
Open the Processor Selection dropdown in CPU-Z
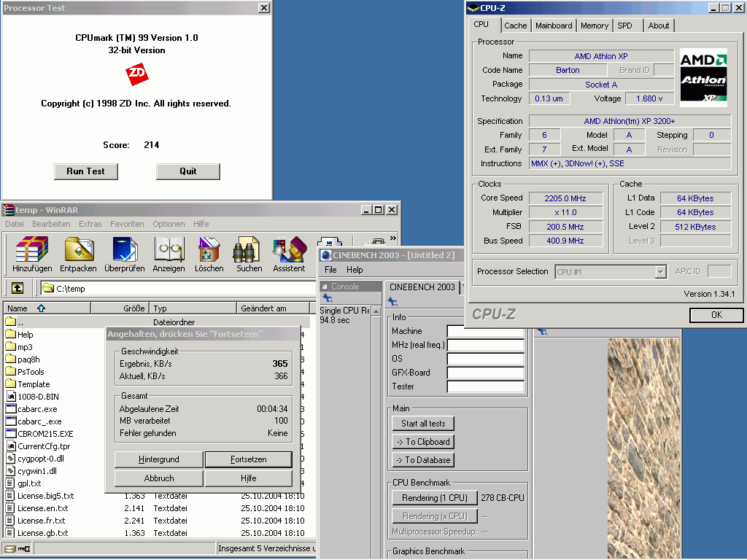659,272
